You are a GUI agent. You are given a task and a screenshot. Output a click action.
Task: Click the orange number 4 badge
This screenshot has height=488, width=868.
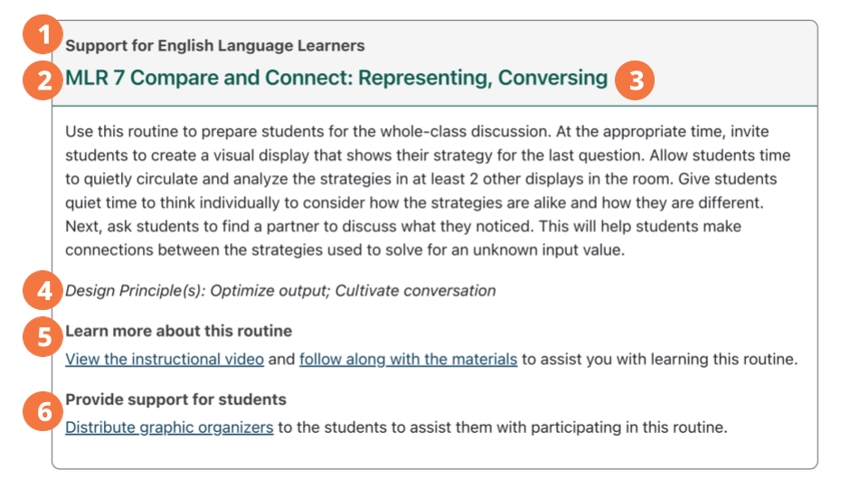tap(40, 292)
